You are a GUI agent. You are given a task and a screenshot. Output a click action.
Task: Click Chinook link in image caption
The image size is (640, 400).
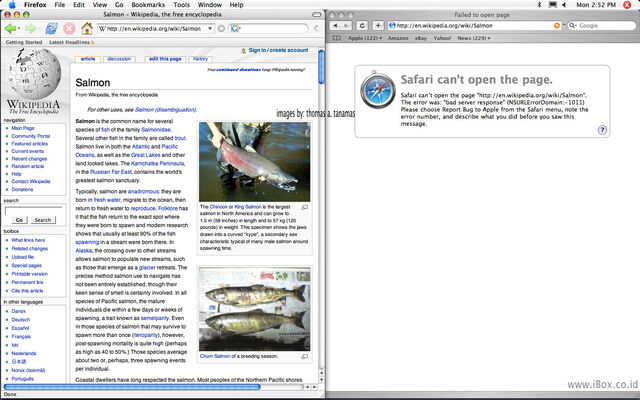(218, 207)
